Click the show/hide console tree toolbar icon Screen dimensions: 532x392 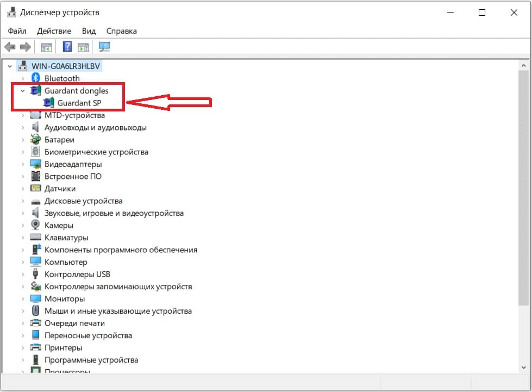click(x=46, y=47)
